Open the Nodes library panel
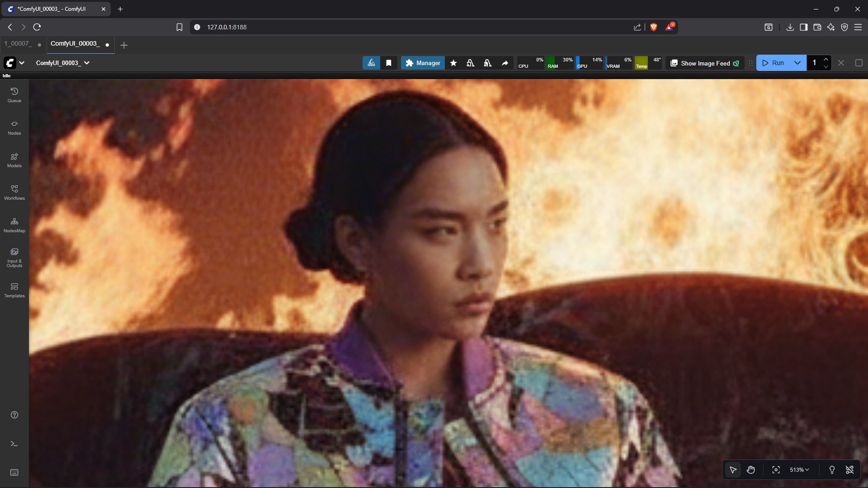 click(x=14, y=127)
